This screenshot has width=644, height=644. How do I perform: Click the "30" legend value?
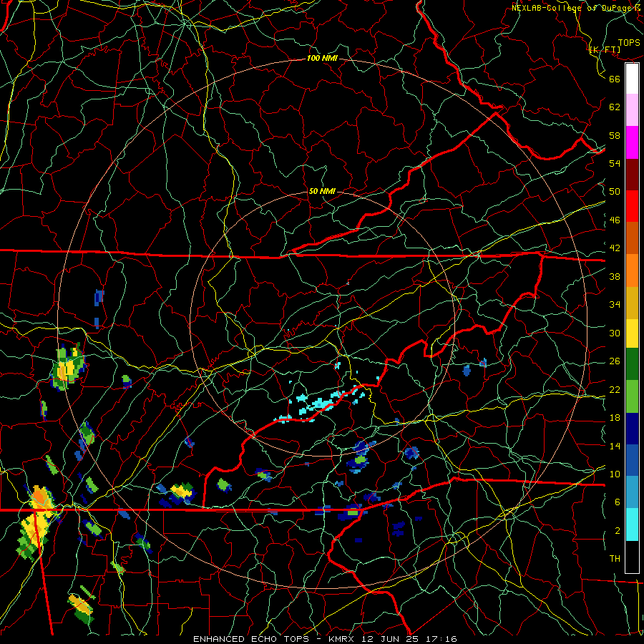(x=615, y=333)
